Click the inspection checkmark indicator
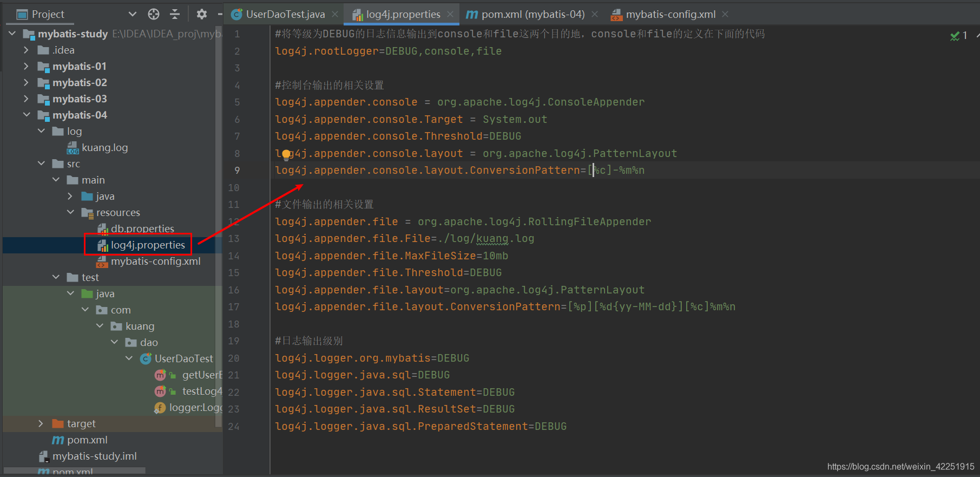 955,36
